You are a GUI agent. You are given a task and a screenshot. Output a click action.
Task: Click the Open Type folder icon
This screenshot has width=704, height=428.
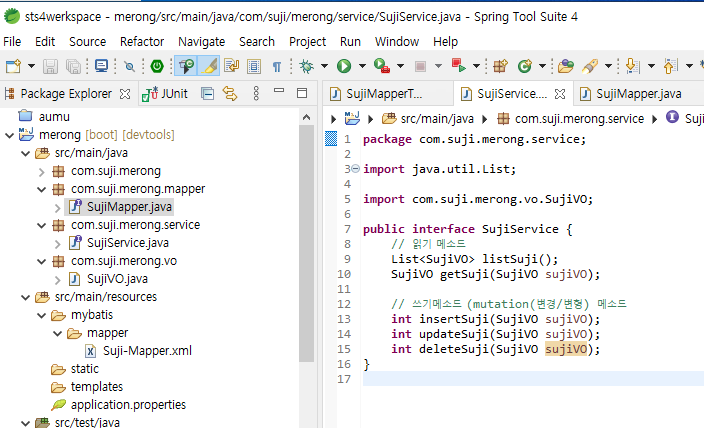(566, 66)
